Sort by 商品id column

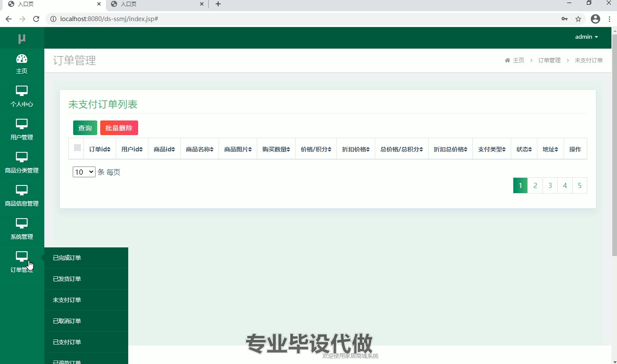[164, 149]
